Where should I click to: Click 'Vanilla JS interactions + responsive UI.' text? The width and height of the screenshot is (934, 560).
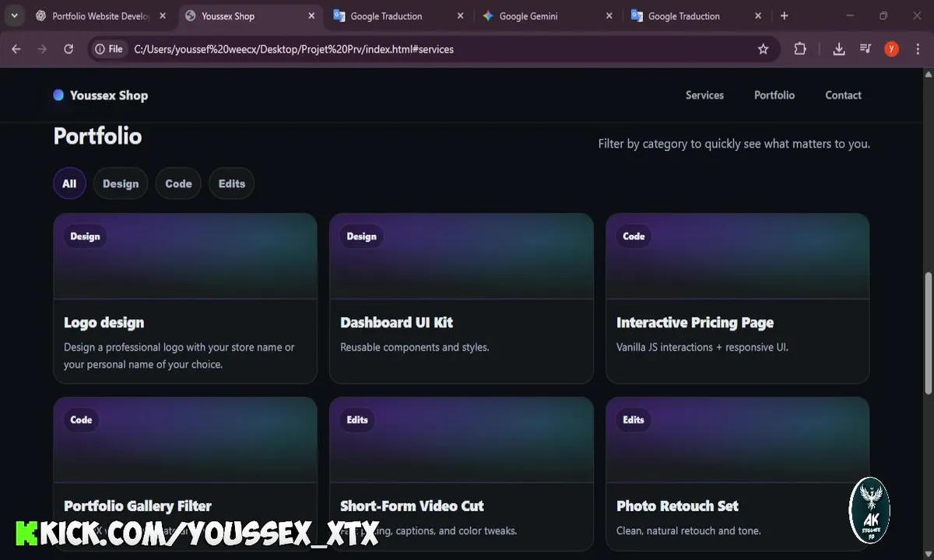[702, 348]
